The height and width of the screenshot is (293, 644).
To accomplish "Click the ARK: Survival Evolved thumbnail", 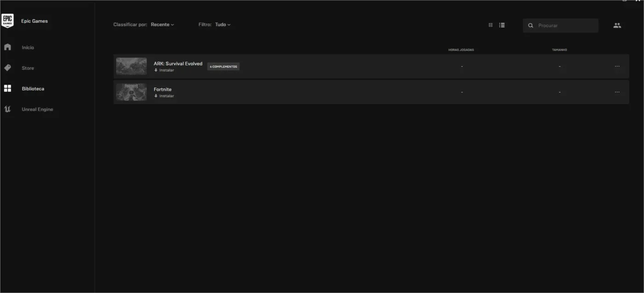I will [131, 66].
